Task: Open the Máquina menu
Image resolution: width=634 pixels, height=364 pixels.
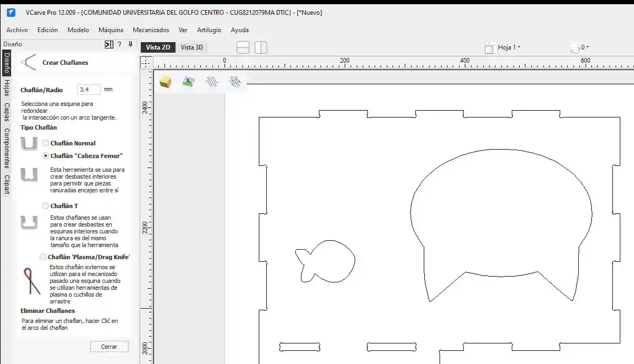Action: [x=111, y=30]
